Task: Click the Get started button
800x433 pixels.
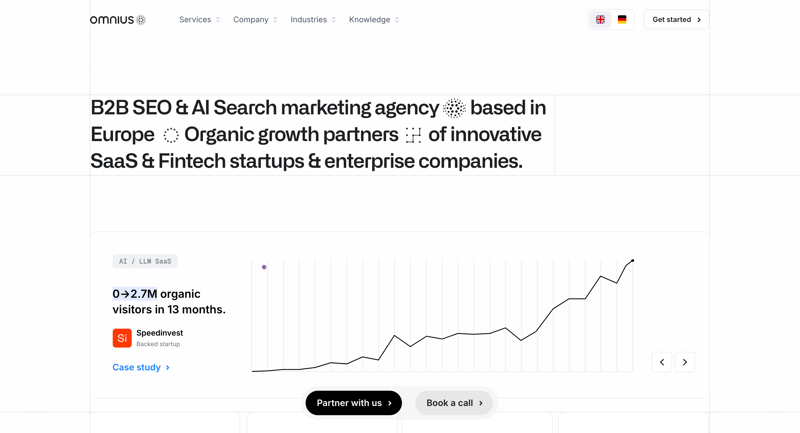Action: pos(676,20)
